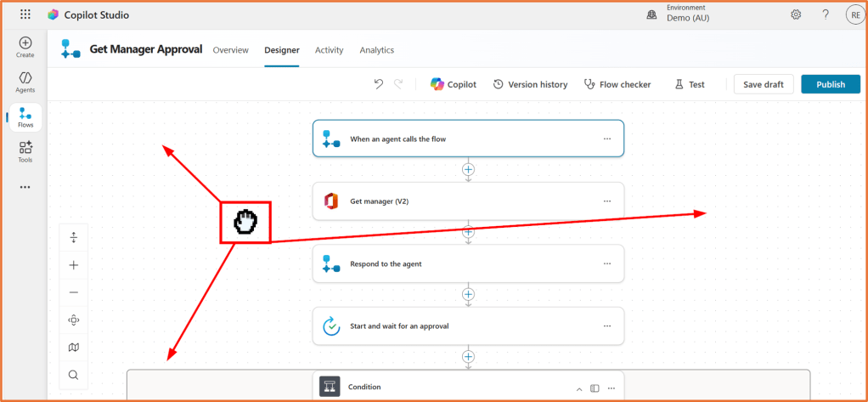
Task: Switch to the Analytics tab
Action: point(377,50)
